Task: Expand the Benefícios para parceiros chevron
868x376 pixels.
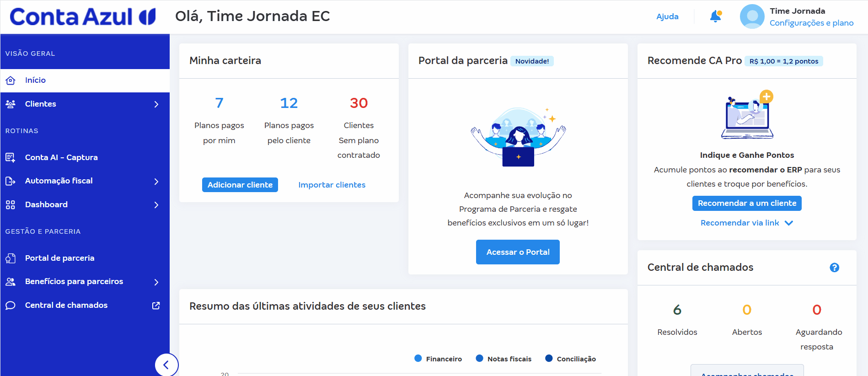Action: click(x=156, y=282)
